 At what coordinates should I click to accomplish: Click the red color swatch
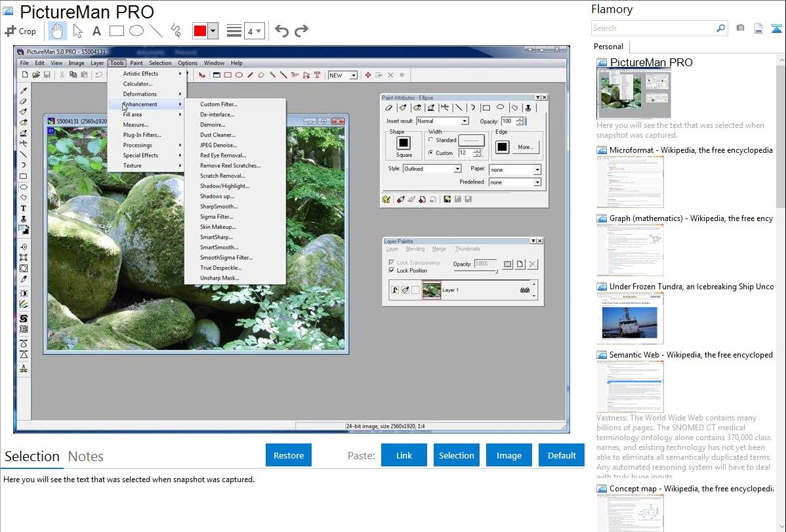[200, 31]
